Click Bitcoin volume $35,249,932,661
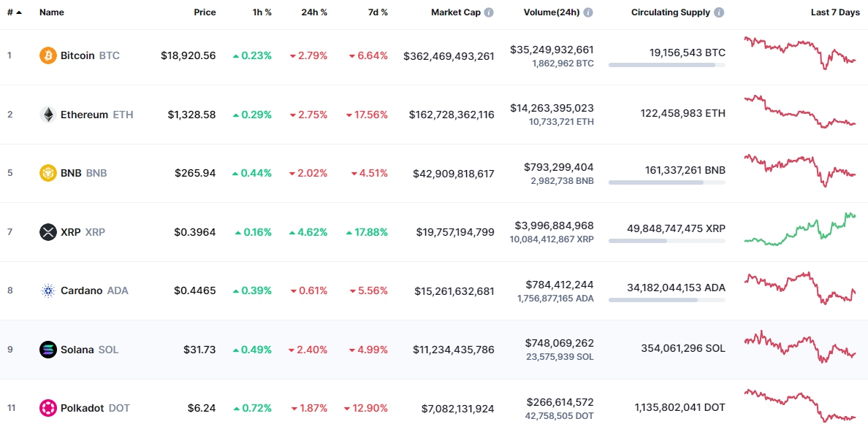The image size is (868, 435). pyautogui.click(x=552, y=50)
